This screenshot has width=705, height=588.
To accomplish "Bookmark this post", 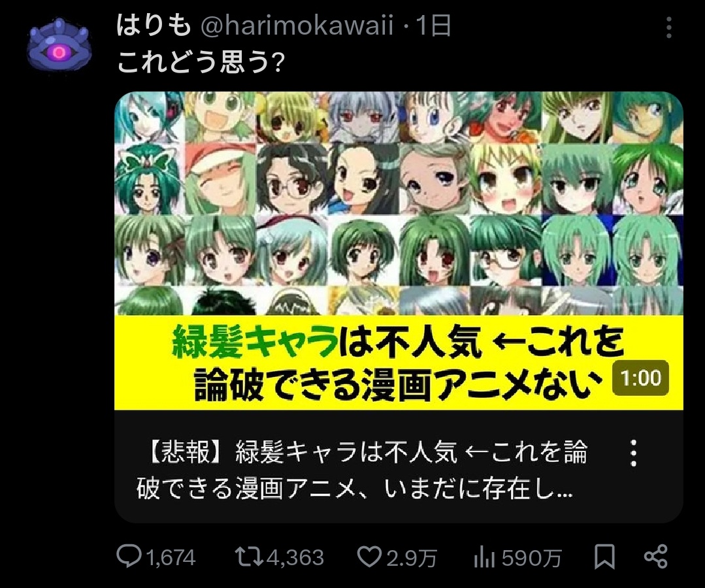I will (x=605, y=557).
